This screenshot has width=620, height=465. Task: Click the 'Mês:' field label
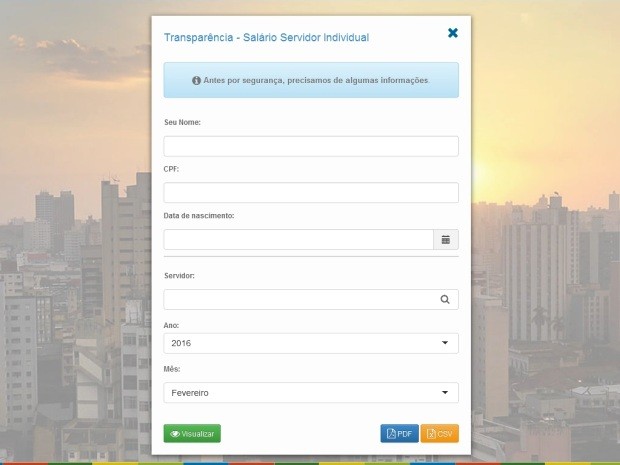click(x=172, y=369)
